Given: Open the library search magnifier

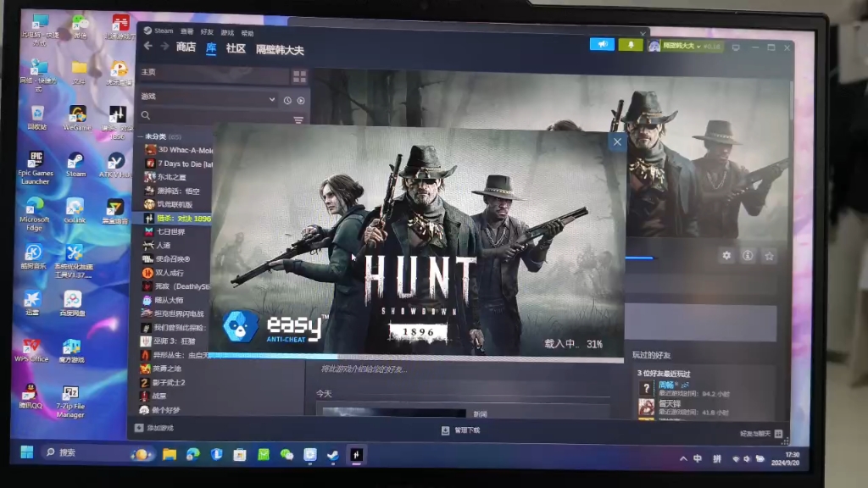Looking at the screenshot, I should pyautogui.click(x=146, y=115).
